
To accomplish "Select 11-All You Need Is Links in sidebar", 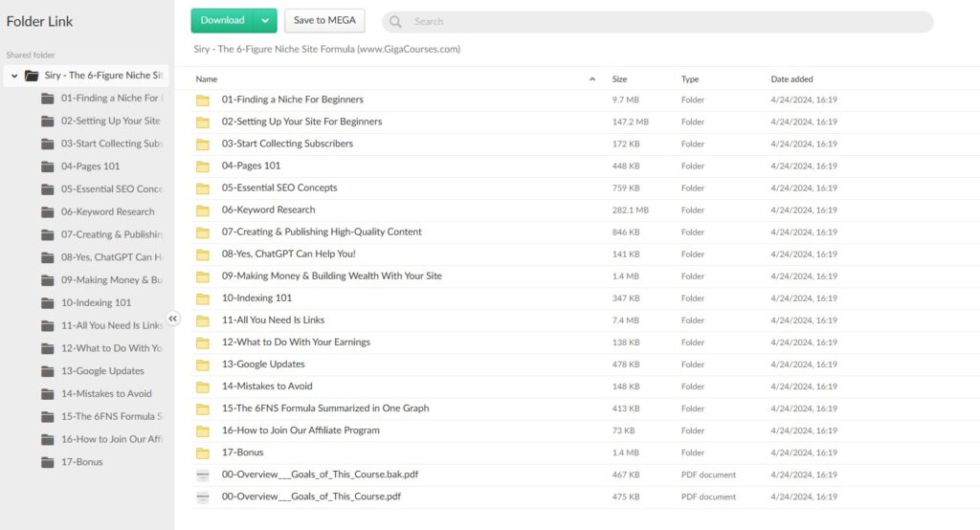I will [x=111, y=325].
